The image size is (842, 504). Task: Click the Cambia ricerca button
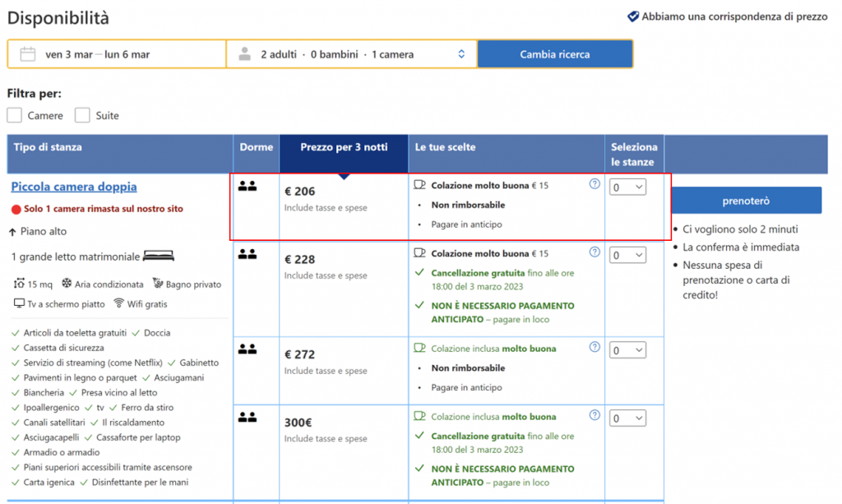click(x=555, y=54)
